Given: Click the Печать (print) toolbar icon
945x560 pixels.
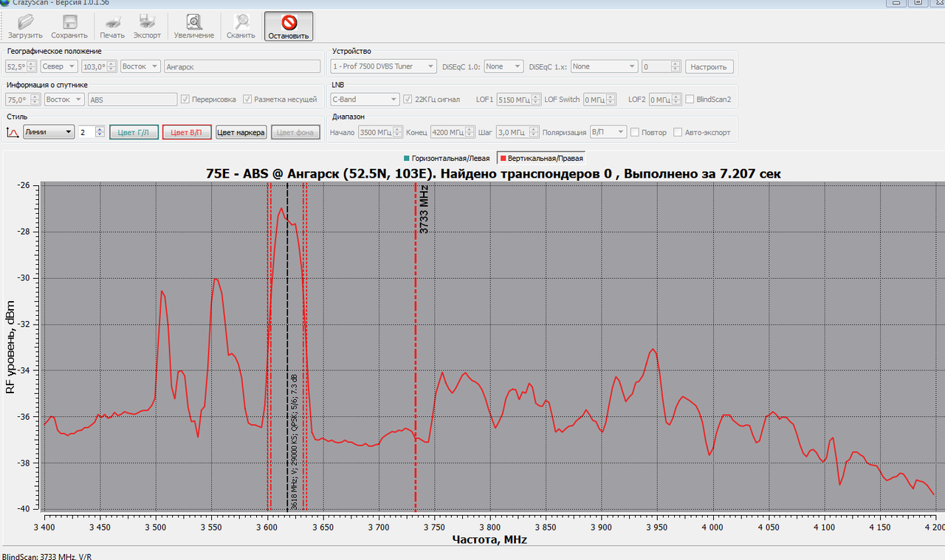Looking at the screenshot, I should pyautogui.click(x=112, y=26).
